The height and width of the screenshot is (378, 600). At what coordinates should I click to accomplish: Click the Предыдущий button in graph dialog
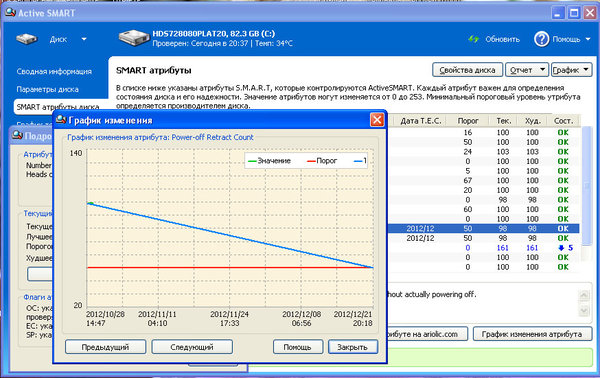[105, 347]
